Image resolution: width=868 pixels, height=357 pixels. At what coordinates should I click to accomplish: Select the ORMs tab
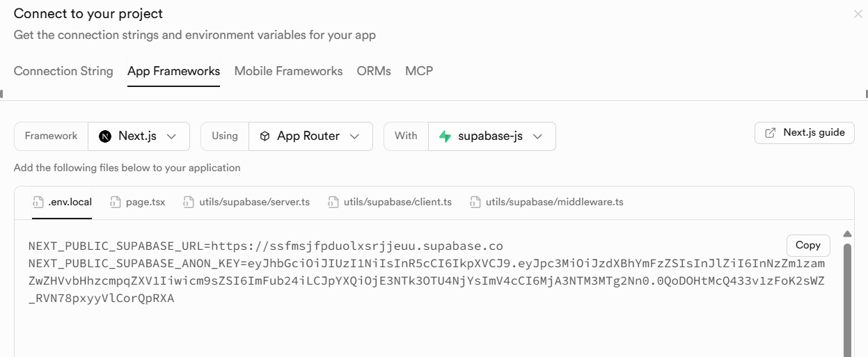[374, 71]
